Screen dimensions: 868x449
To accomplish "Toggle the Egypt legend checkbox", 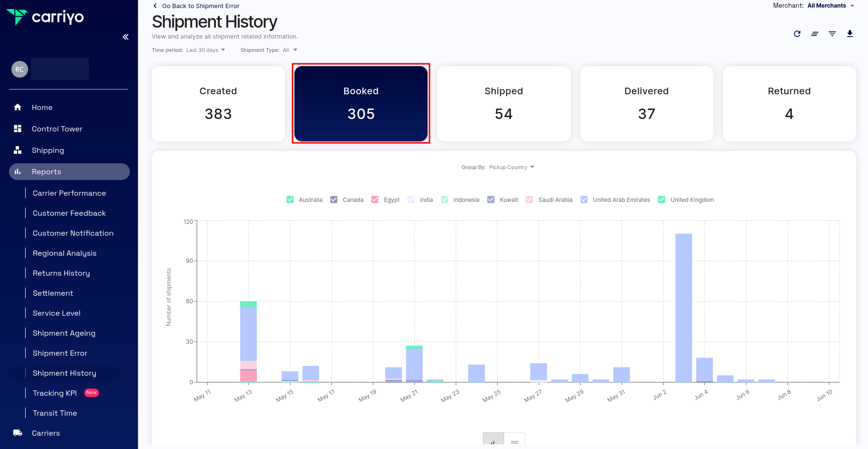I will [x=375, y=200].
